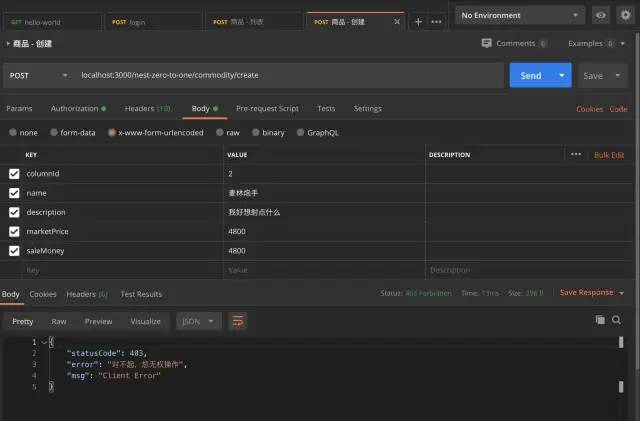
Task: Open the Examples dropdown
Action: [x=596, y=43]
